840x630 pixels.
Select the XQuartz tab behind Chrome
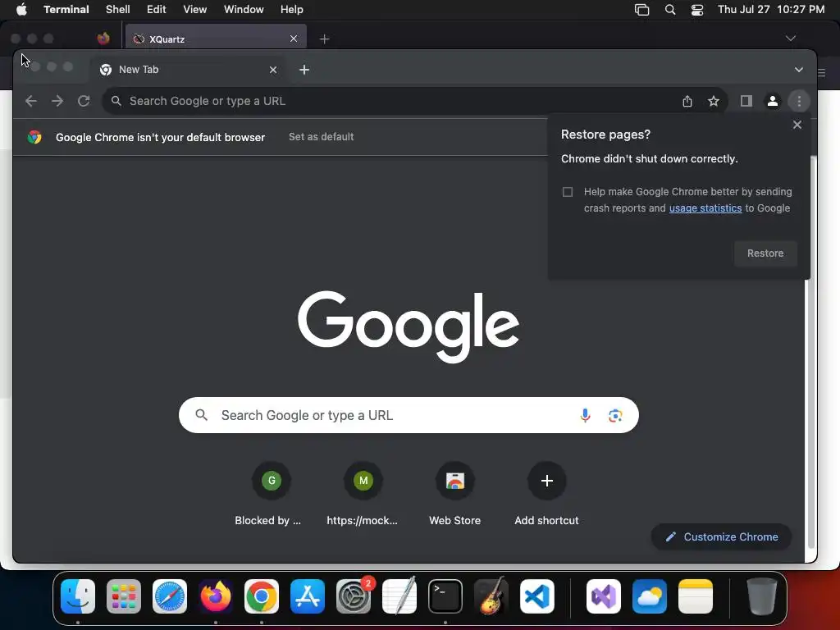216,39
